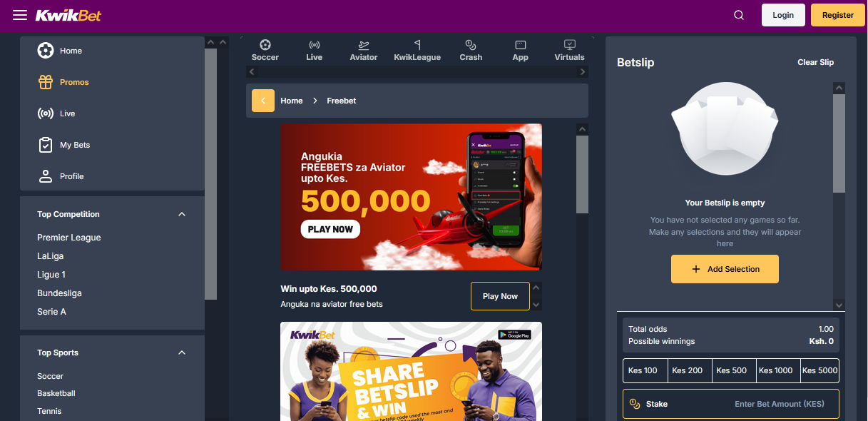Open Aviator plane icon
This screenshot has width=868, height=421.
point(364,45)
